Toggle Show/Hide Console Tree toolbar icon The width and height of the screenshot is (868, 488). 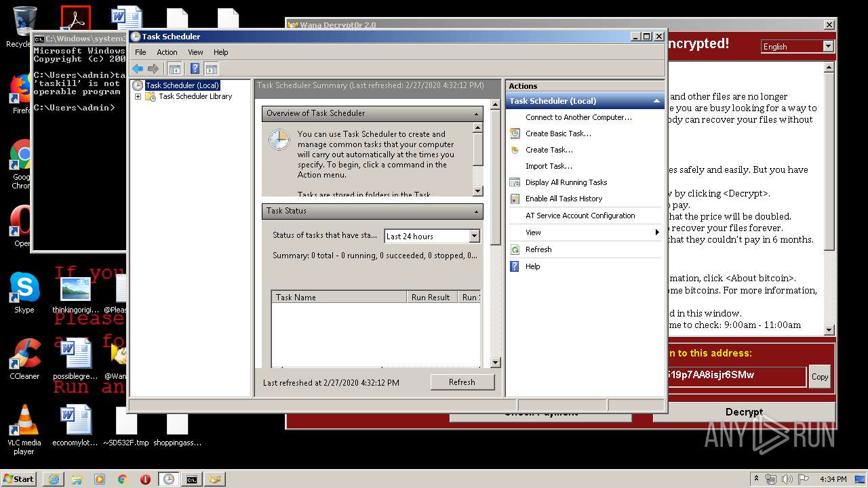(x=175, y=68)
